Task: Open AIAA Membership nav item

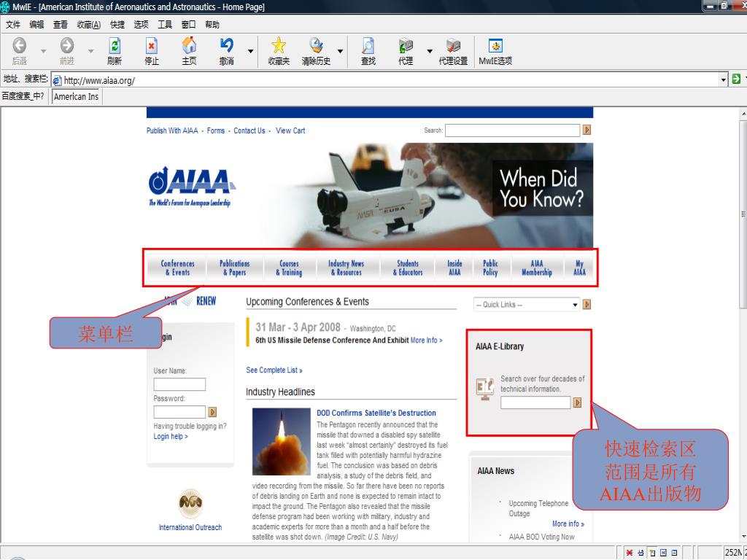Action: 537,268
